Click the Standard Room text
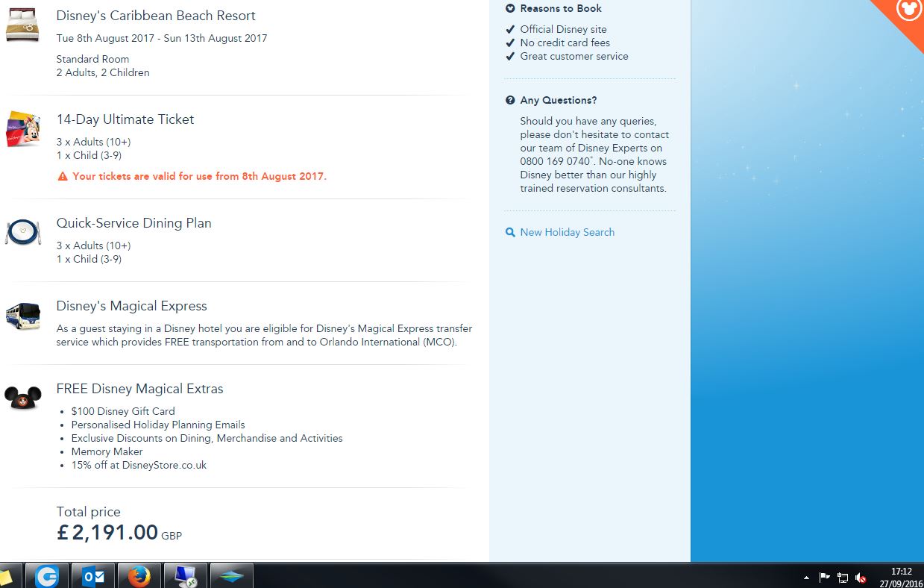 tap(93, 59)
